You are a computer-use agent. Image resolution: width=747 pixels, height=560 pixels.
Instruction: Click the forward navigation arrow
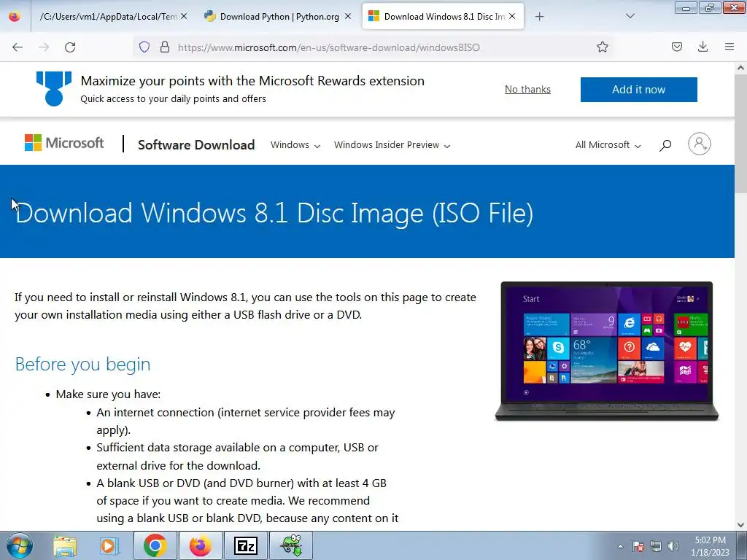point(44,47)
